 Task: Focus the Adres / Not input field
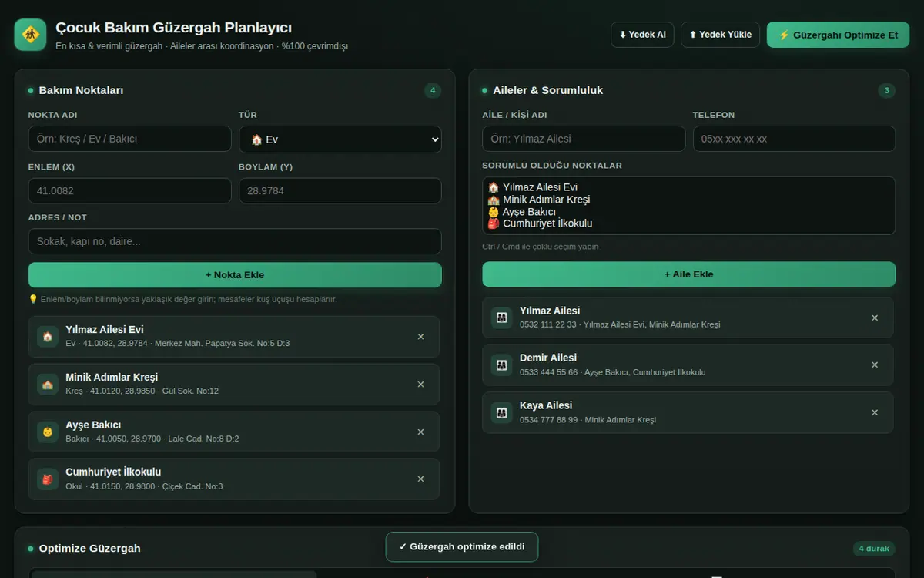tap(235, 241)
